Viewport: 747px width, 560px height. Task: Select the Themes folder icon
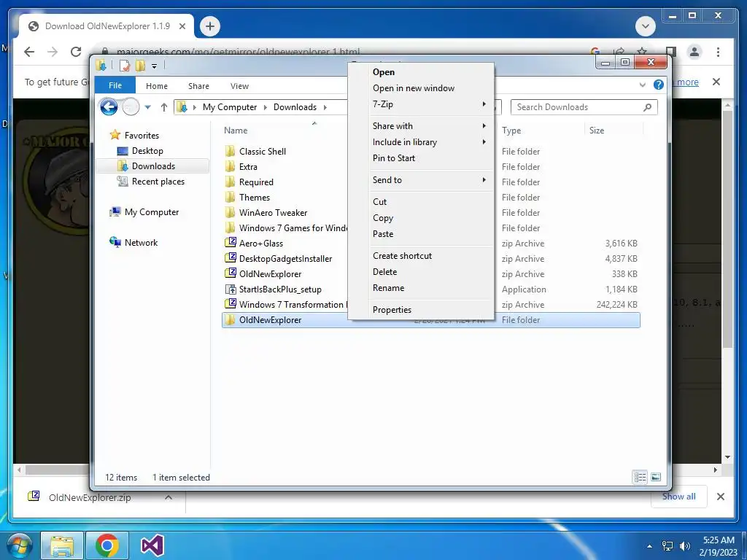pos(230,197)
